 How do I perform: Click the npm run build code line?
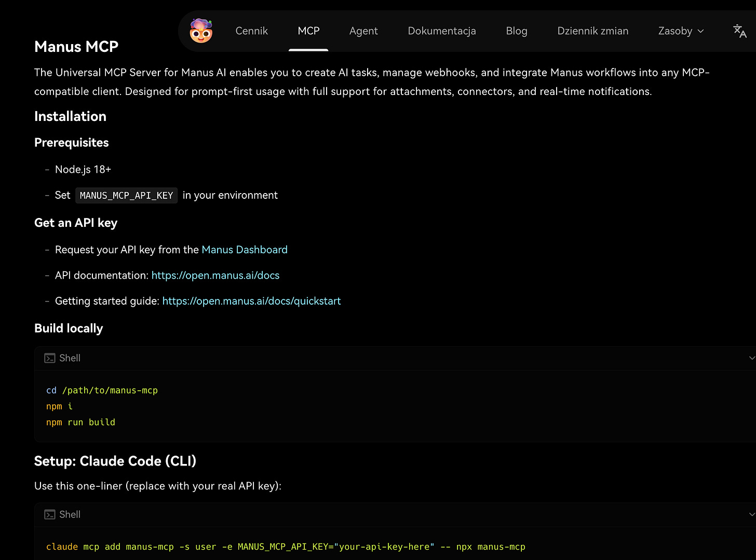pyautogui.click(x=80, y=422)
